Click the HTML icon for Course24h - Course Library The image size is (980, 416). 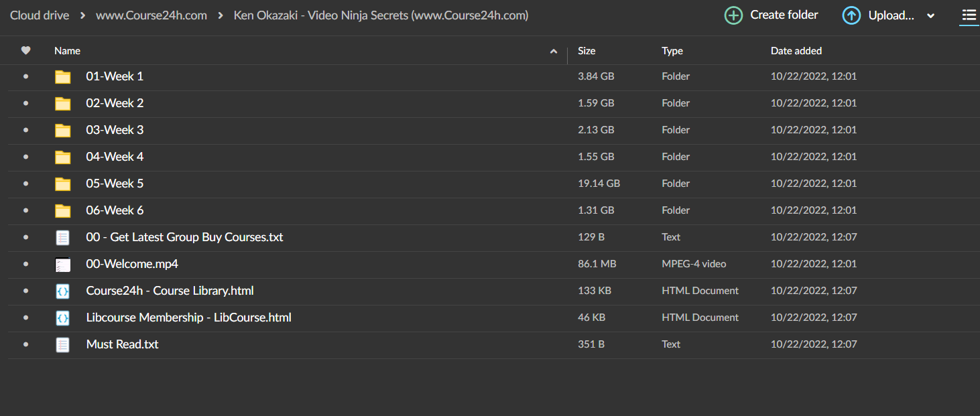[62, 291]
